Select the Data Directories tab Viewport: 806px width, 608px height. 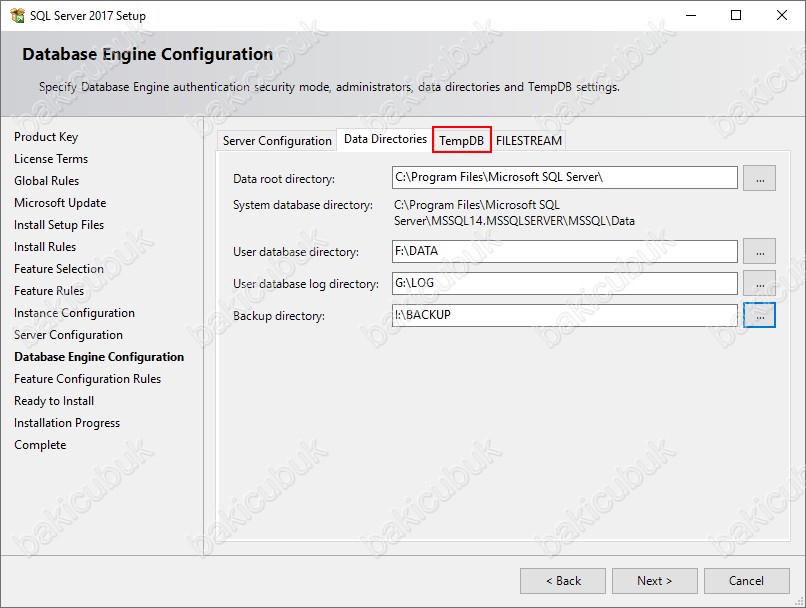pyautogui.click(x=385, y=139)
